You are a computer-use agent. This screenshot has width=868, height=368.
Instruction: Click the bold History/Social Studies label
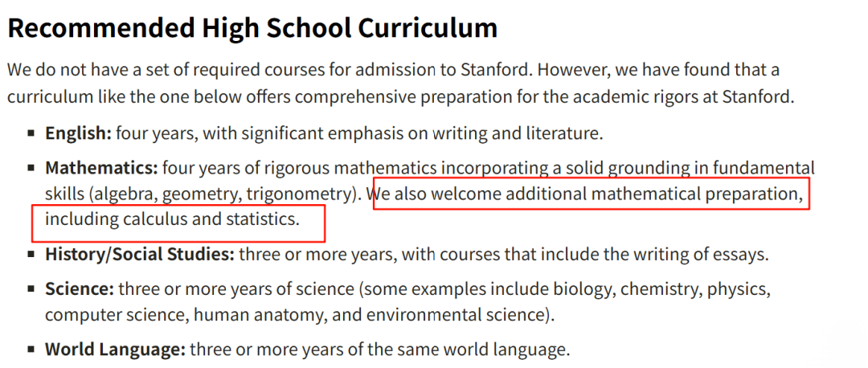pyautogui.click(x=140, y=256)
